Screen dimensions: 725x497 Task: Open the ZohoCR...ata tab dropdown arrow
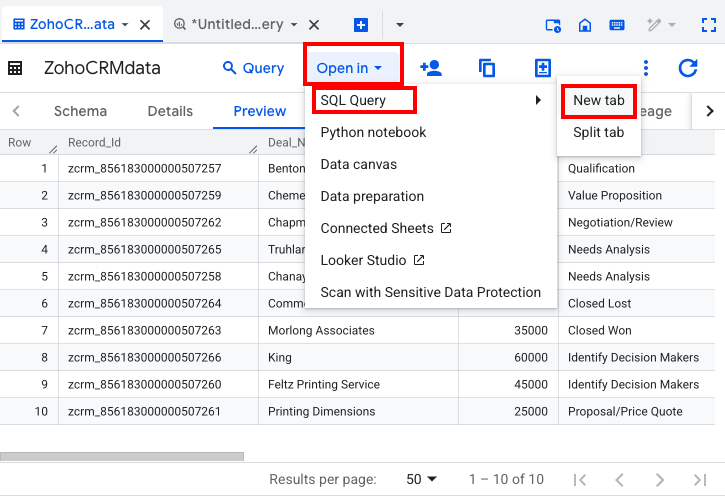[125, 25]
